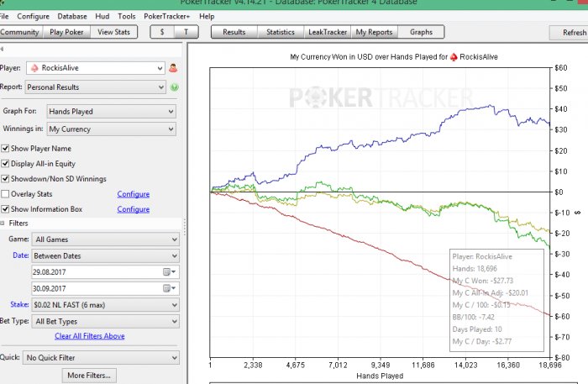Open calendar picker for 29.08.2017 date
The image size is (588, 384).
[169, 272]
